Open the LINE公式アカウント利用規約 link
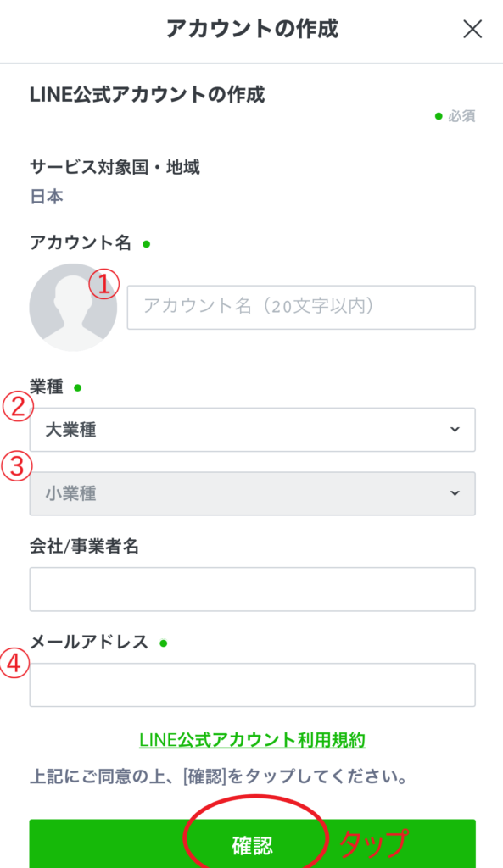This screenshot has height=868, width=503. click(252, 740)
